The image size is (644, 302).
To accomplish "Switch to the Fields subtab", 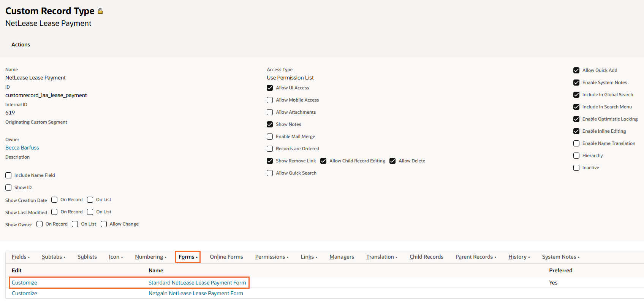I will click(x=19, y=257).
